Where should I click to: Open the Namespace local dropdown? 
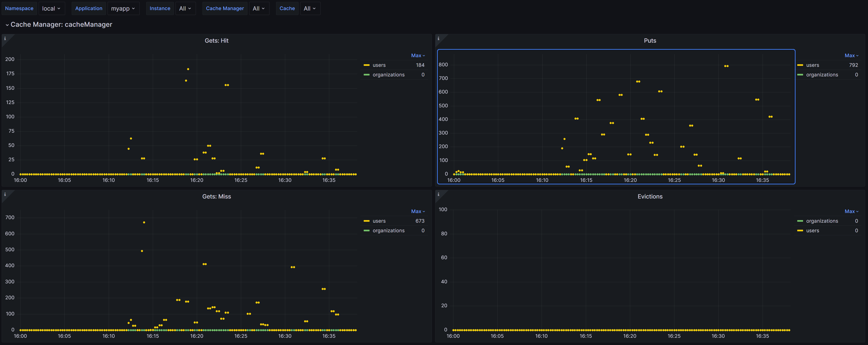[x=51, y=8]
